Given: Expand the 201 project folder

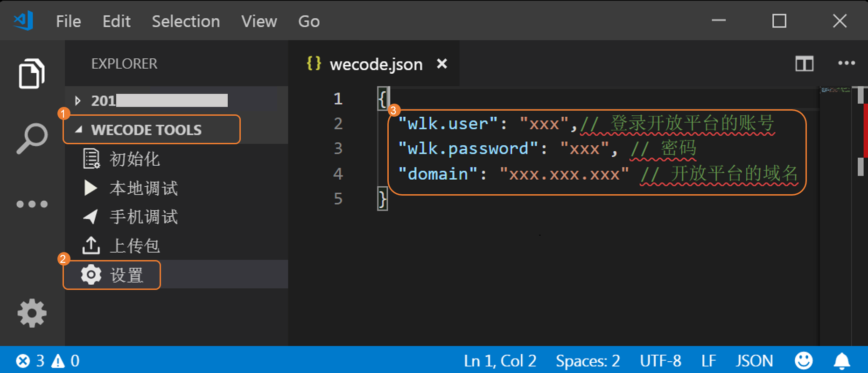Looking at the screenshot, I should click(78, 100).
